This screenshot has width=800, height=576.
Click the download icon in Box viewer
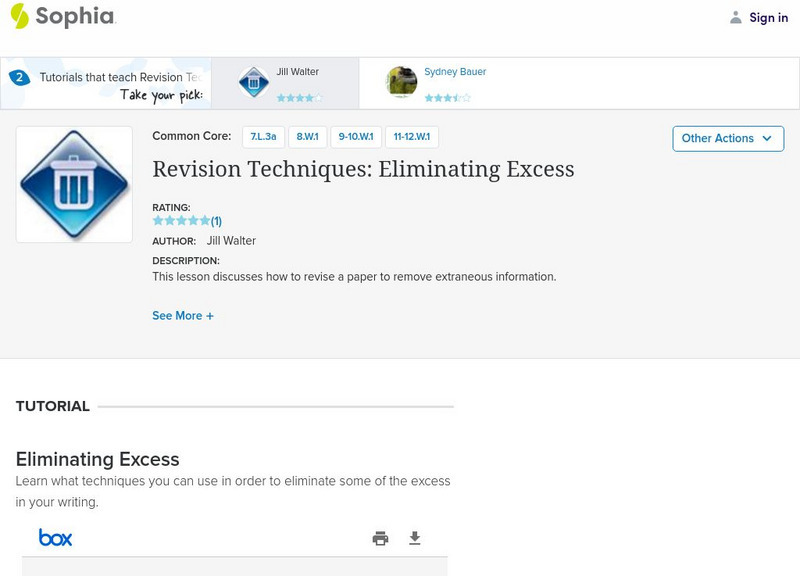[415, 538]
